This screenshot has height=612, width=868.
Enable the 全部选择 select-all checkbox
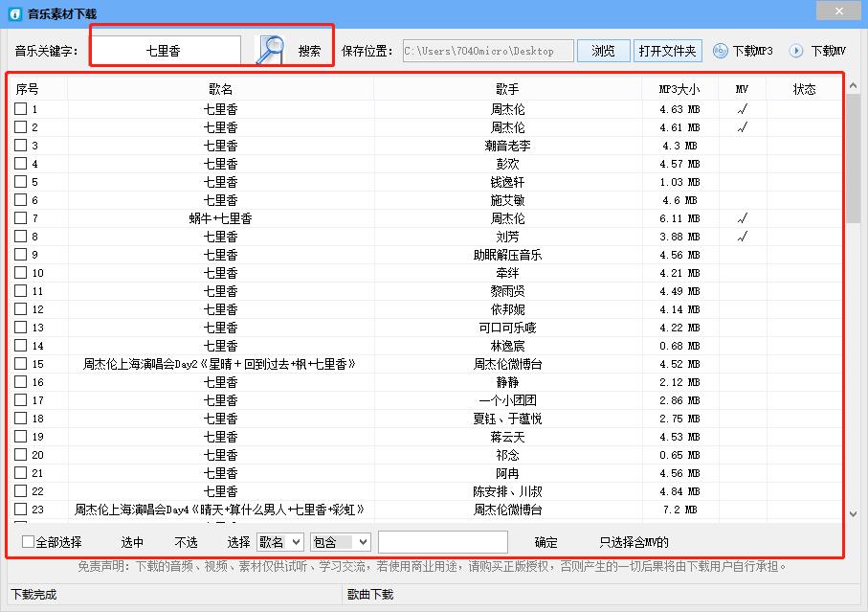(28, 542)
